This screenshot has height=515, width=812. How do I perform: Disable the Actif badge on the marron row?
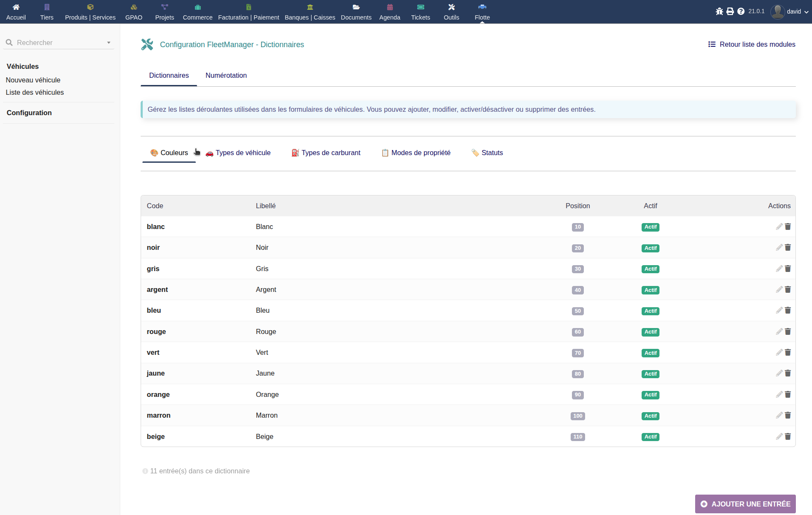click(650, 416)
